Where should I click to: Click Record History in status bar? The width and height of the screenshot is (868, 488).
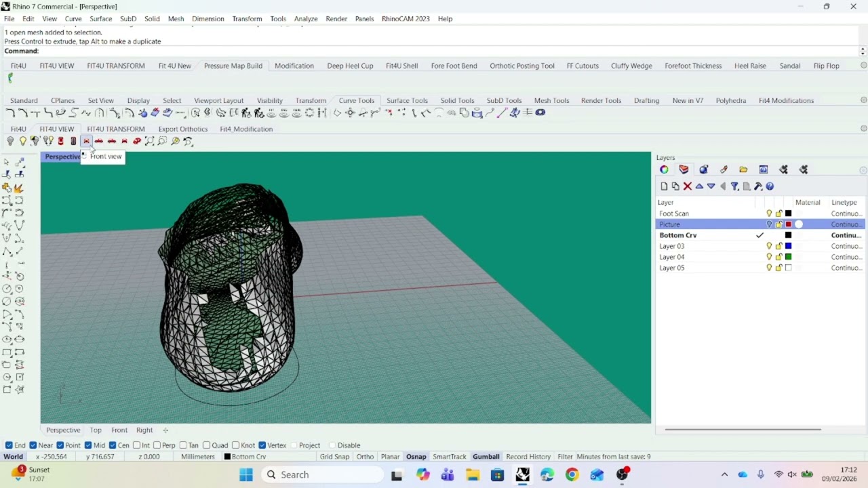tap(528, 457)
